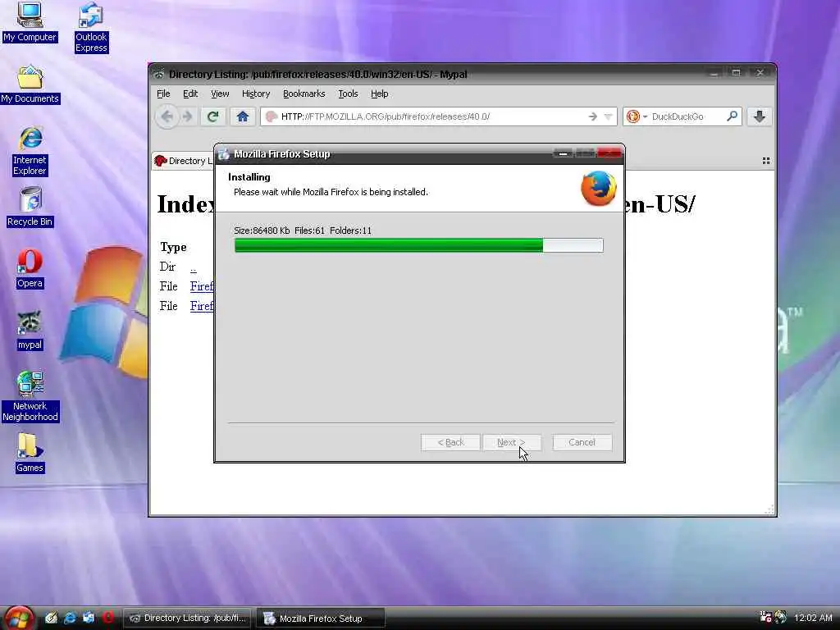This screenshot has width=840, height=630.
Task: Launch Outlook Express from quick launch
Action: coord(89,619)
